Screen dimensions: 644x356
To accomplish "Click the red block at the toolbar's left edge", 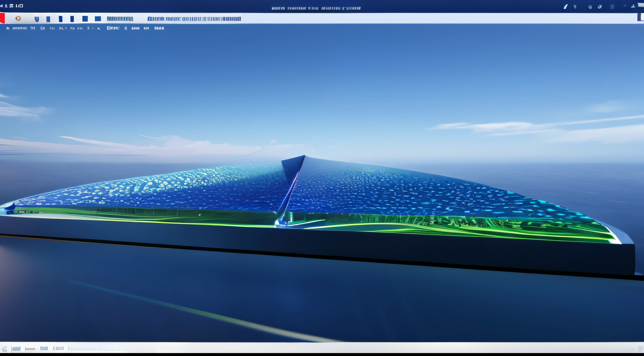I will 2,18.
